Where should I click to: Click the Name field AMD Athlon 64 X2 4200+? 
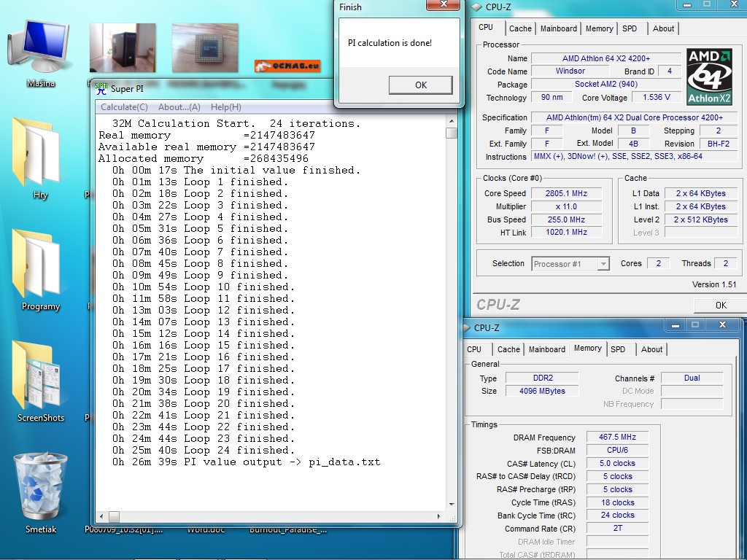606,58
